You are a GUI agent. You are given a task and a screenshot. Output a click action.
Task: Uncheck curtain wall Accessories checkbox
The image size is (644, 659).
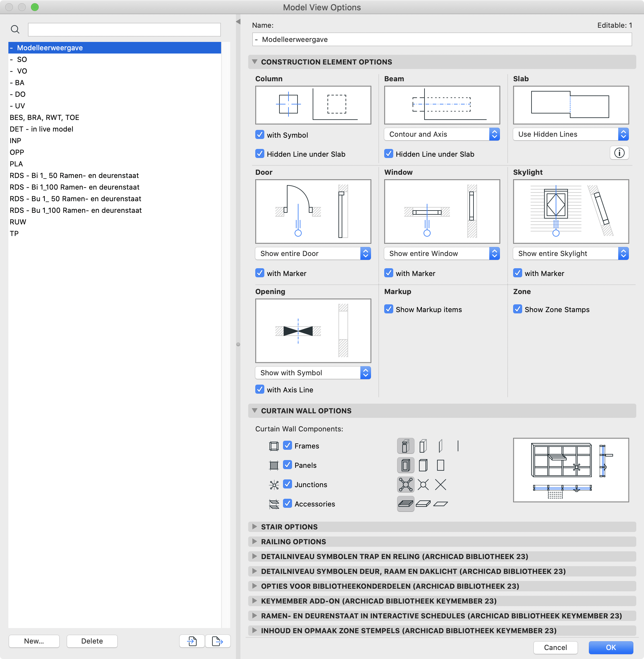287,503
